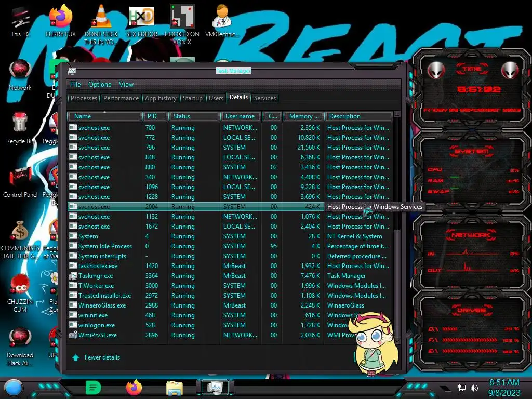Open the VM0Technic desktop shortcut
Viewport: 532px width, 399px height.
(x=222, y=21)
